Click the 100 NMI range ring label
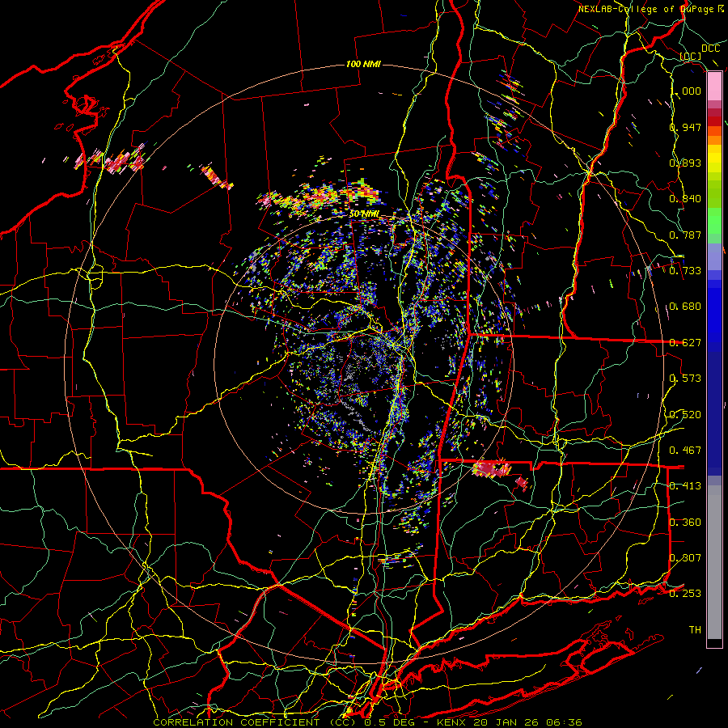This screenshot has height=728, width=728. 363,64
